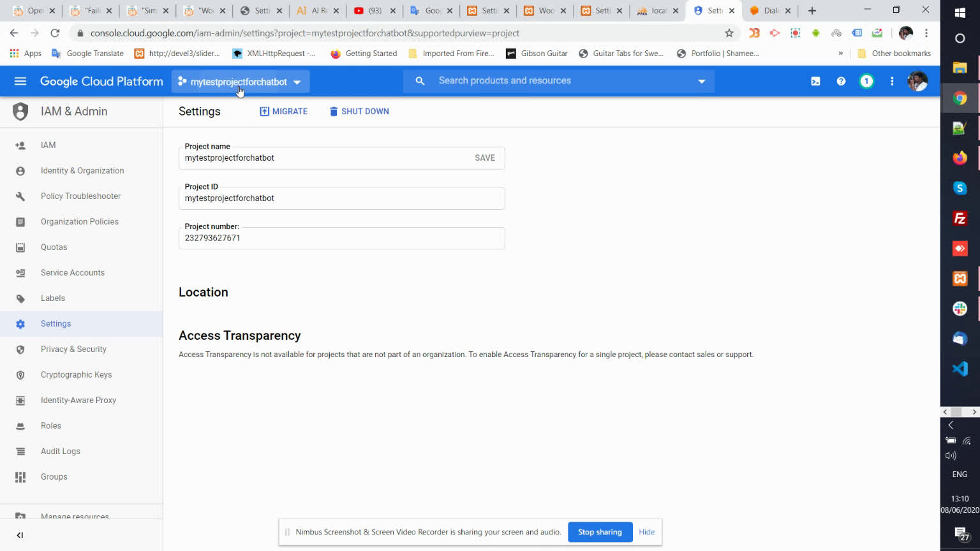Collapse the left navigation panel
Screen dimensions: 980x551
coord(20,535)
